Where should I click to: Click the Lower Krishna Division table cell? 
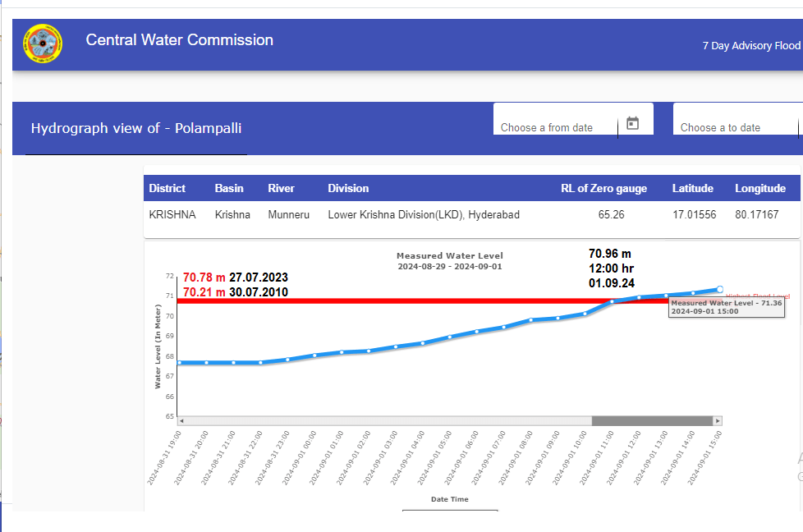tap(423, 214)
